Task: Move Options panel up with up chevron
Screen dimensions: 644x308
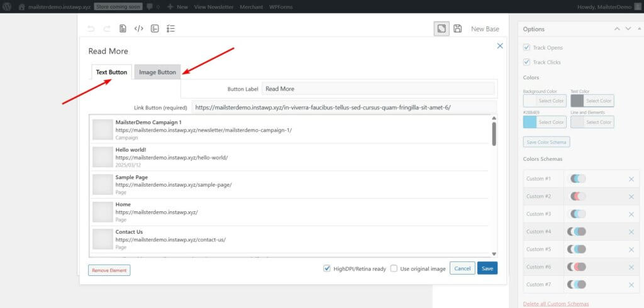Action: tap(618, 29)
